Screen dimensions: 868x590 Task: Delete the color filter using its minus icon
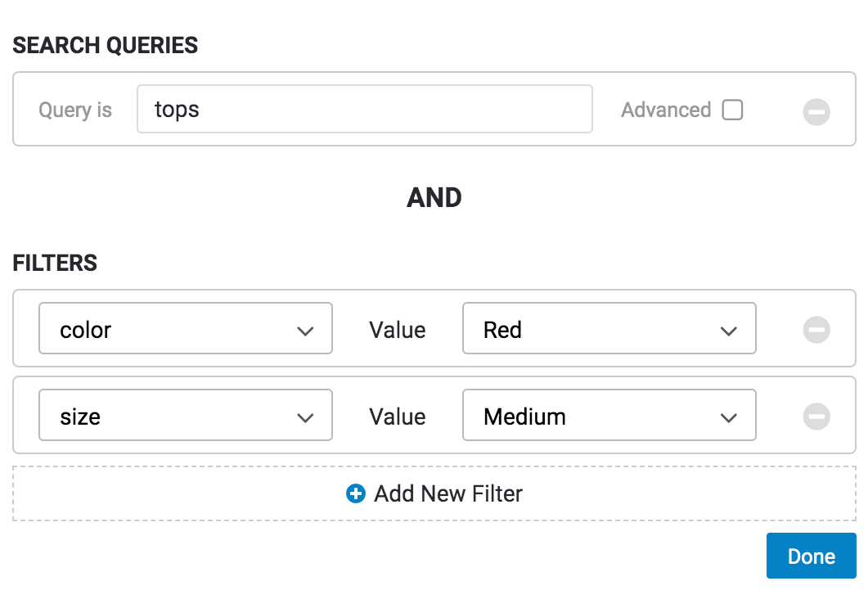(x=816, y=330)
